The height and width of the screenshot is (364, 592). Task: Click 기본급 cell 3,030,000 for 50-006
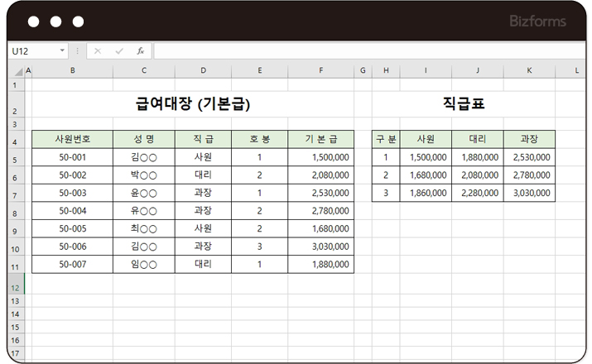(x=321, y=247)
